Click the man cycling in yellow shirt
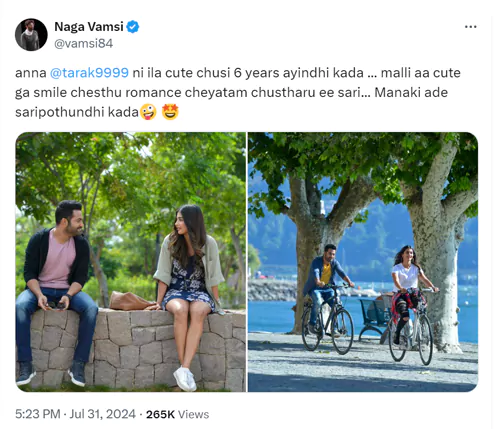This screenshot has width=500, height=429. (325, 287)
